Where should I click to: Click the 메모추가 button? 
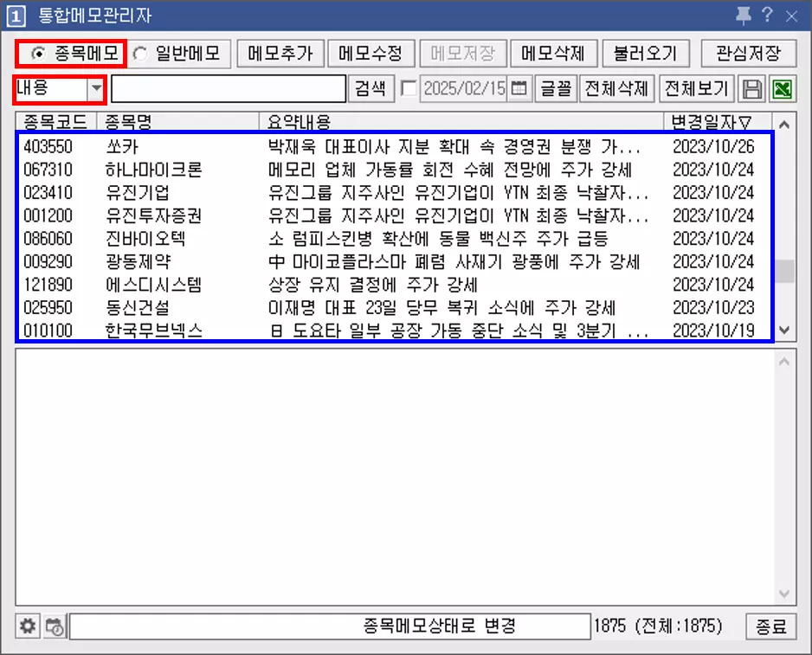(280, 54)
